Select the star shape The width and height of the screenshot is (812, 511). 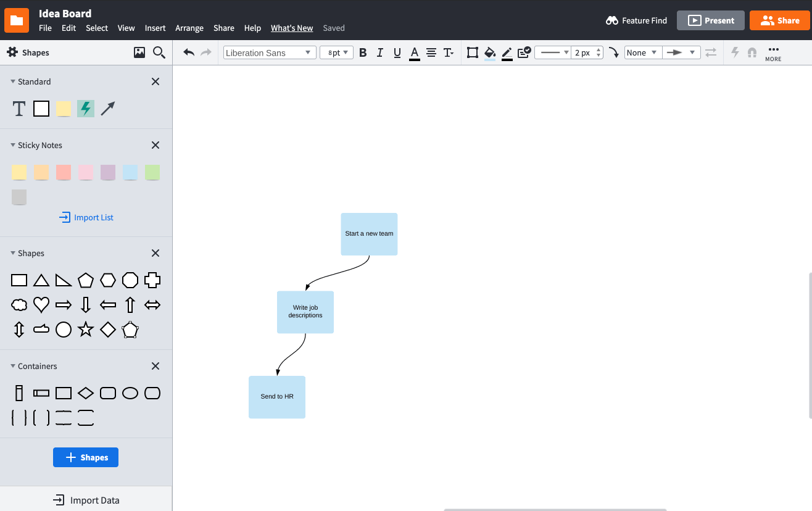(x=86, y=329)
